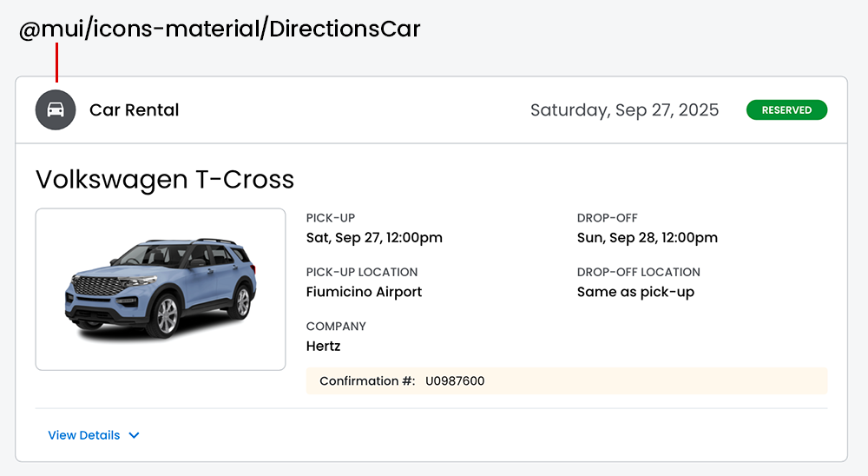This screenshot has height=476, width=868.
Task: Click the DROP-OFF field label
Action: click(608, 218)
